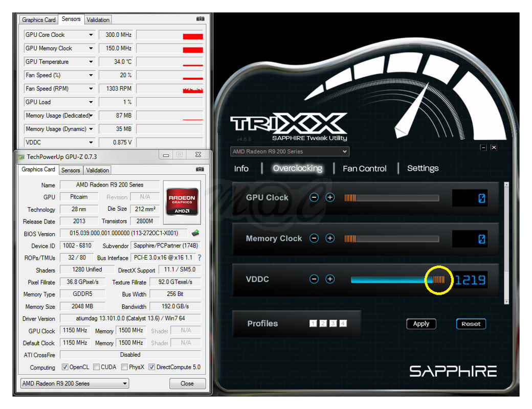Open the TRIXX Fan Control tab
532x409 pixels.
[x=364, y=169]
